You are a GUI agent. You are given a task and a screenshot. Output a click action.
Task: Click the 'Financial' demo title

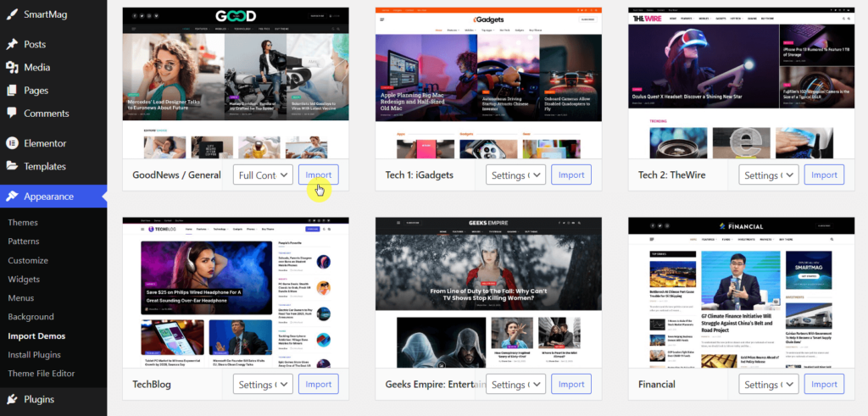(657, 384)
